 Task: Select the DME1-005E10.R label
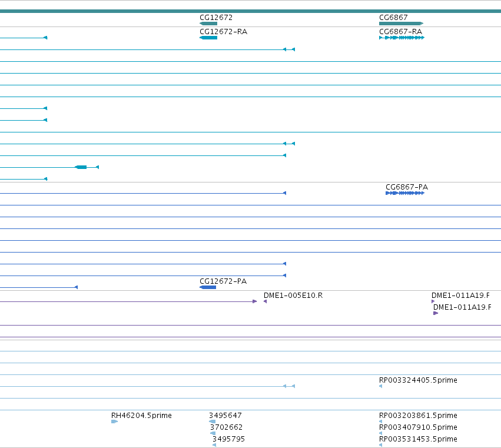(x=293, y=296)
